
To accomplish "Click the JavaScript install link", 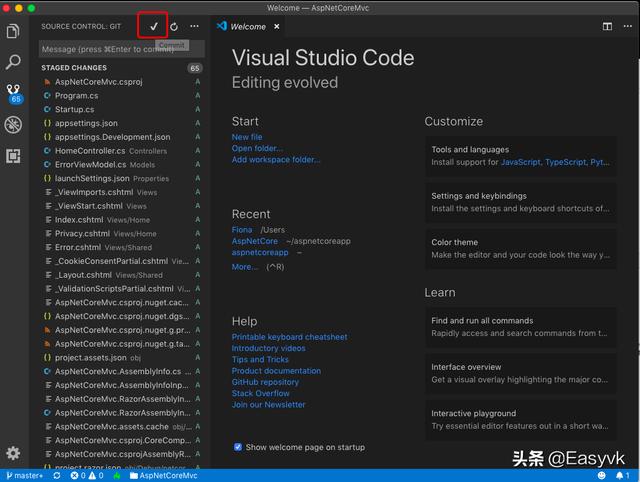I will [520, 162].
